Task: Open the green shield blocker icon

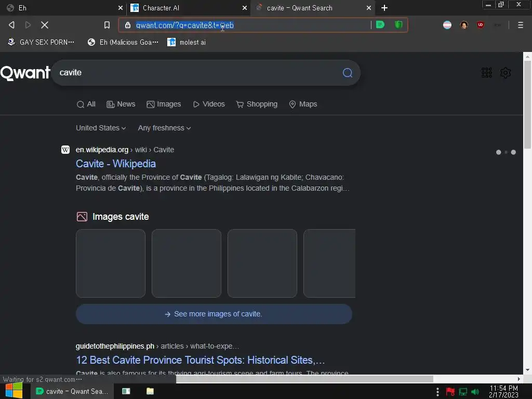Action: point(398,25)
